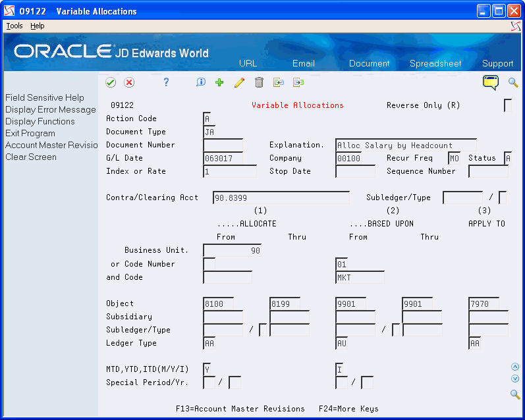Select Clear Screen in the sidebar
The height and width of the screenshot is (420, 525).
pyautogui.click(x=31, y=157)
